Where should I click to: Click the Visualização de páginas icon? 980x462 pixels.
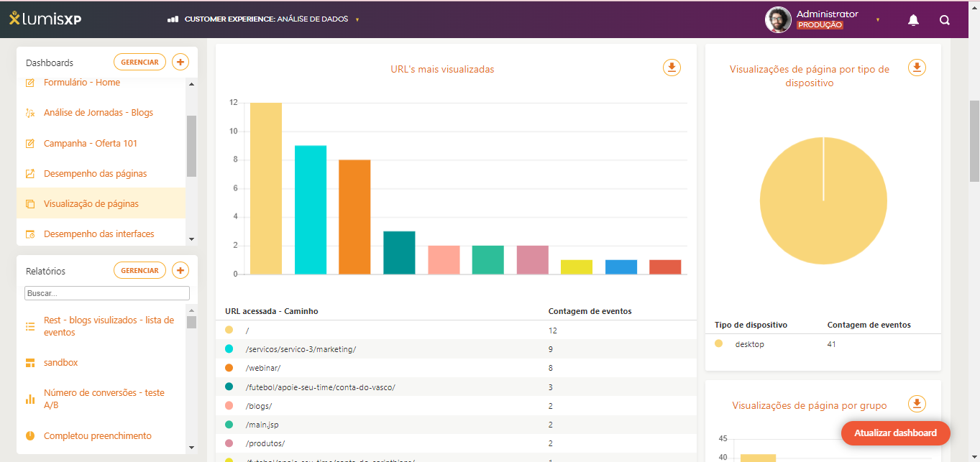[30, 204]
